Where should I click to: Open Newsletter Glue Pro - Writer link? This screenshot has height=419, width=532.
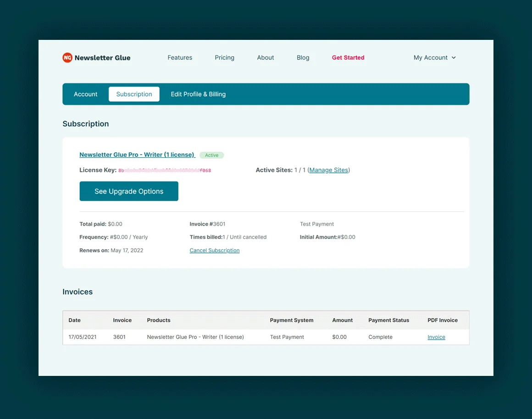click(137, 155)
